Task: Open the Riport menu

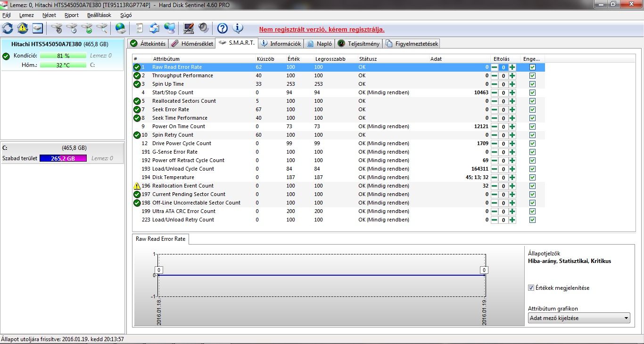Action: (x=72, y=15)
